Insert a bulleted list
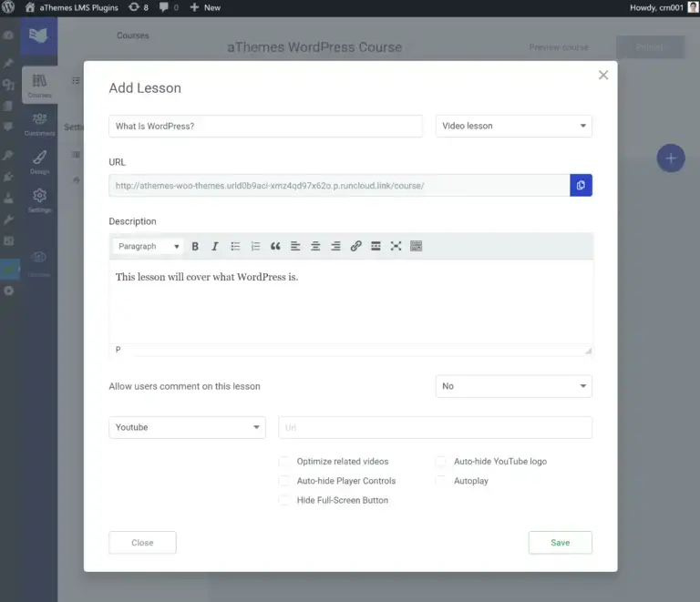 click(x=235, y=246)
